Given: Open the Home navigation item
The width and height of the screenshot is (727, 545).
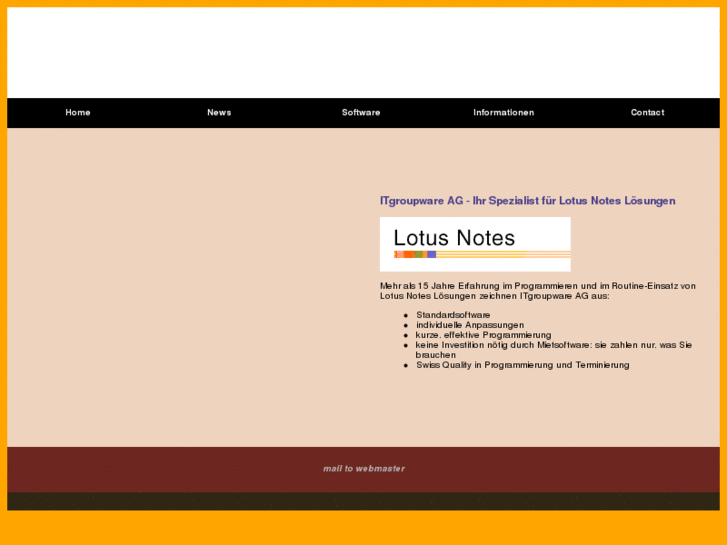Looking at the screenshot, I should click(x=77, y=112).
